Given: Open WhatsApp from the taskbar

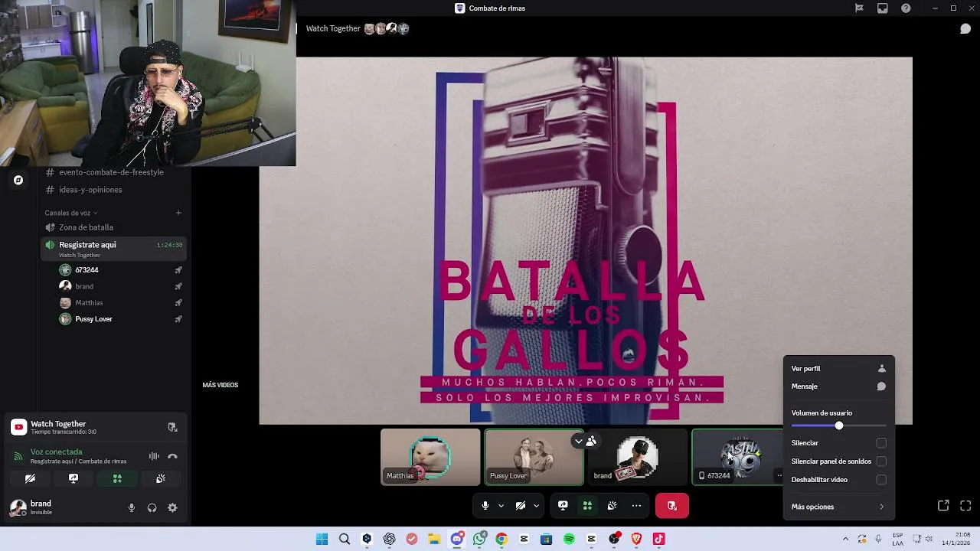Looking at the screenshot, I should click(479, 539).
